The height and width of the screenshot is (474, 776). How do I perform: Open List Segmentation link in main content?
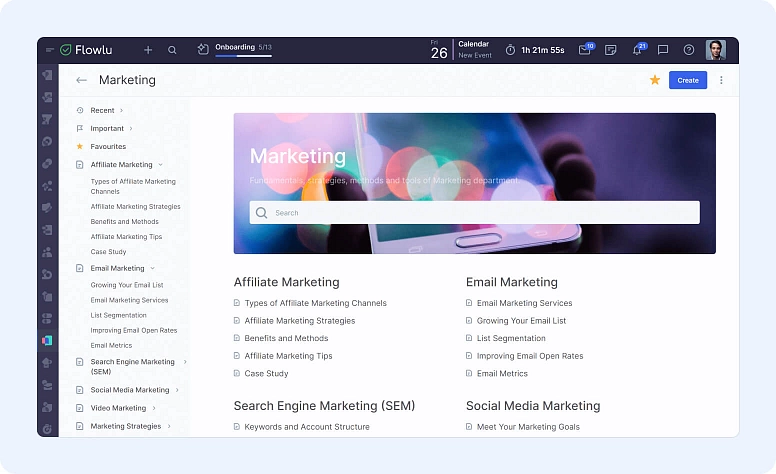(x=511, y=338)
